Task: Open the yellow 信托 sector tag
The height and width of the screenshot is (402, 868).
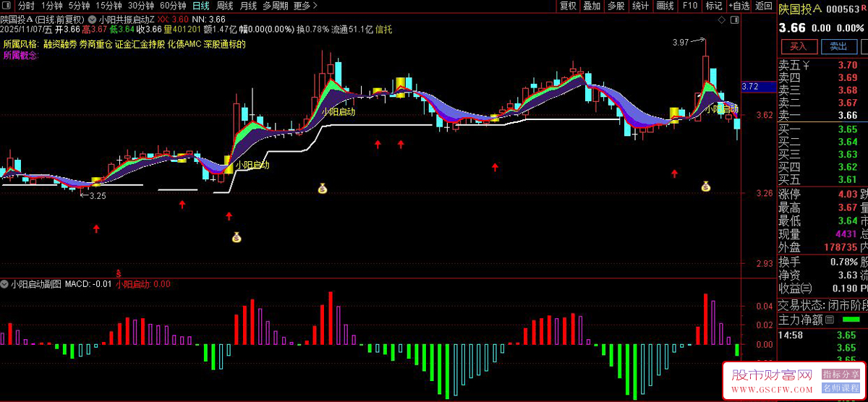Action: click(384, 30)
